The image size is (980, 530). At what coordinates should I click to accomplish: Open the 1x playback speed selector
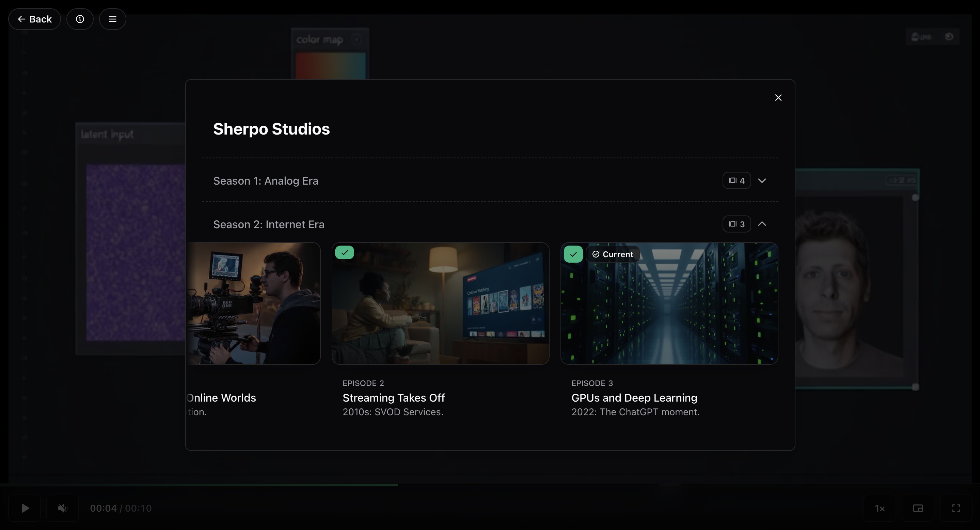point(880,508)
